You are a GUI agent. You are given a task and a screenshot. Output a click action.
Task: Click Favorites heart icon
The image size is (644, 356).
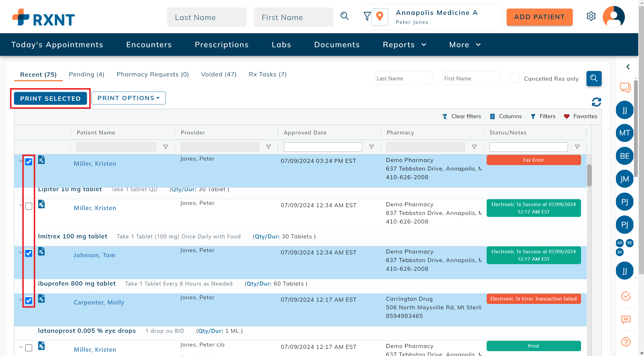click(566, 116)
